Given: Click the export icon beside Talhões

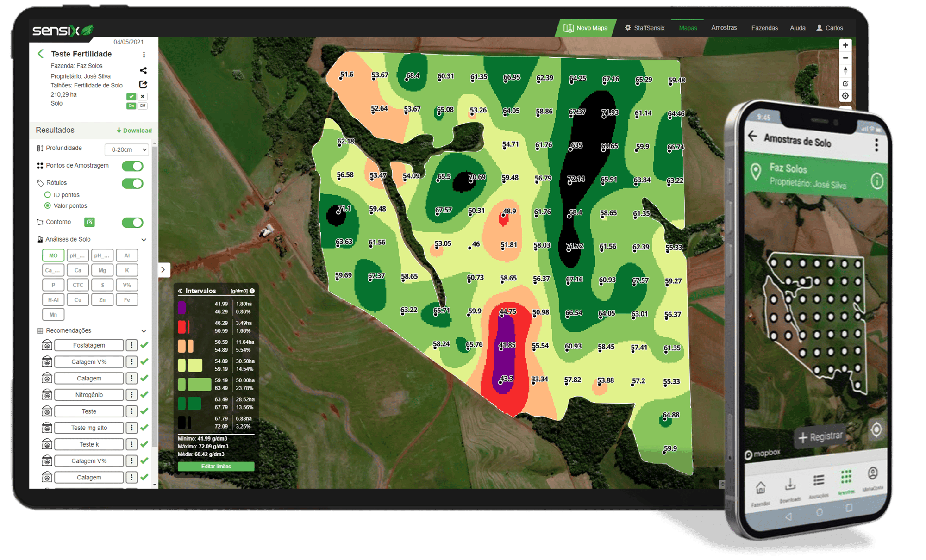Looking at the screenshot, I should click(143, 84).
